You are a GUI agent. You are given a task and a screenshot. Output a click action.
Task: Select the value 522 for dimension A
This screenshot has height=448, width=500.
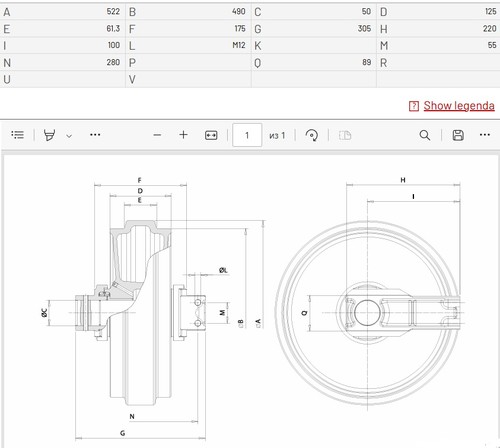(113, 11)
